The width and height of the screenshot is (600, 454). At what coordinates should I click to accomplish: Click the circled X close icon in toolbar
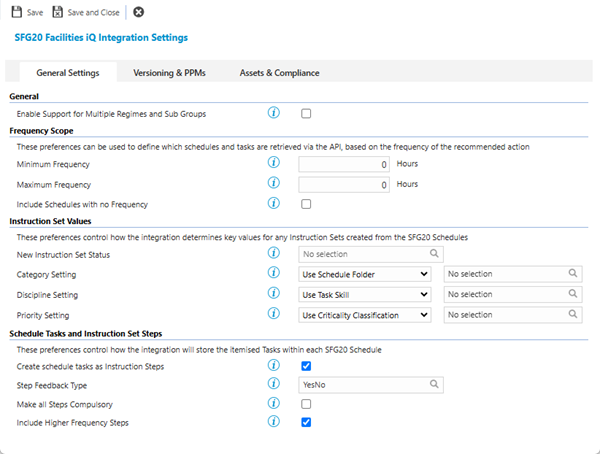[138, 12]
